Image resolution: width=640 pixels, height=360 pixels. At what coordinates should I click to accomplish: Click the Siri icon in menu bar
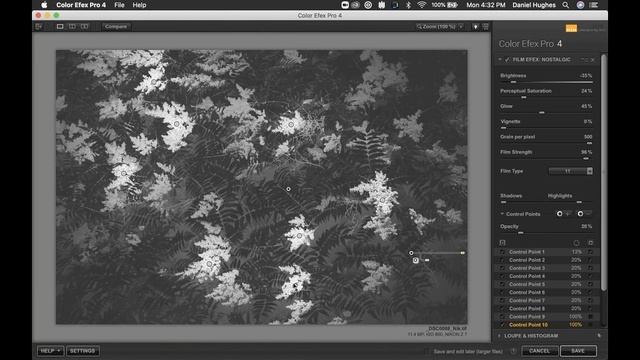click(580, 5)
